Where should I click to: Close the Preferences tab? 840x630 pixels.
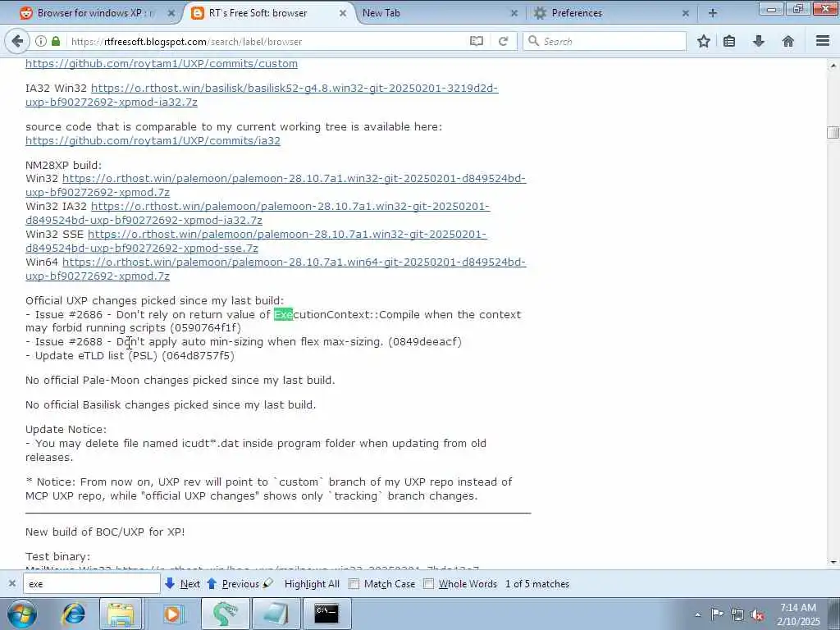pos(685,13)
